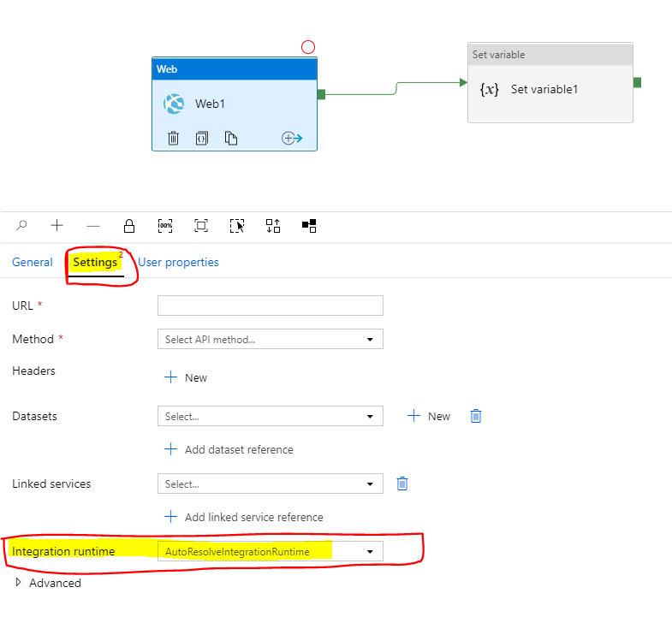Fit pipeline to screen icon
Screen dimensions: 672x617
point(201,225)
